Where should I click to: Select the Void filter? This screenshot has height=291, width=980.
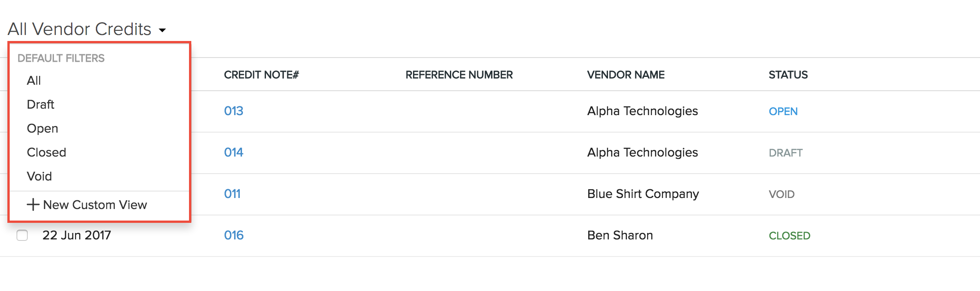(x=39, y=176)
